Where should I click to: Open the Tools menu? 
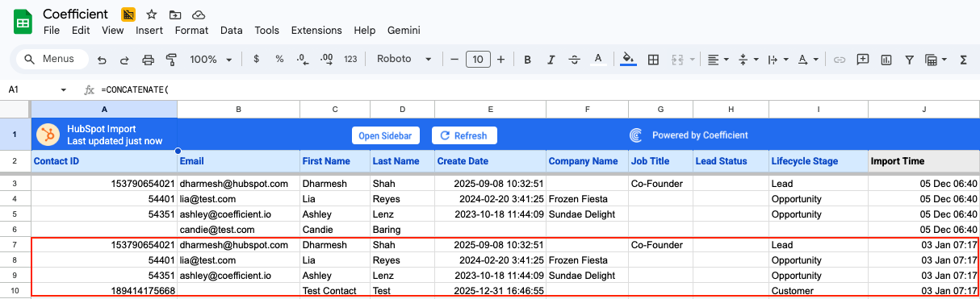[267, 31]
